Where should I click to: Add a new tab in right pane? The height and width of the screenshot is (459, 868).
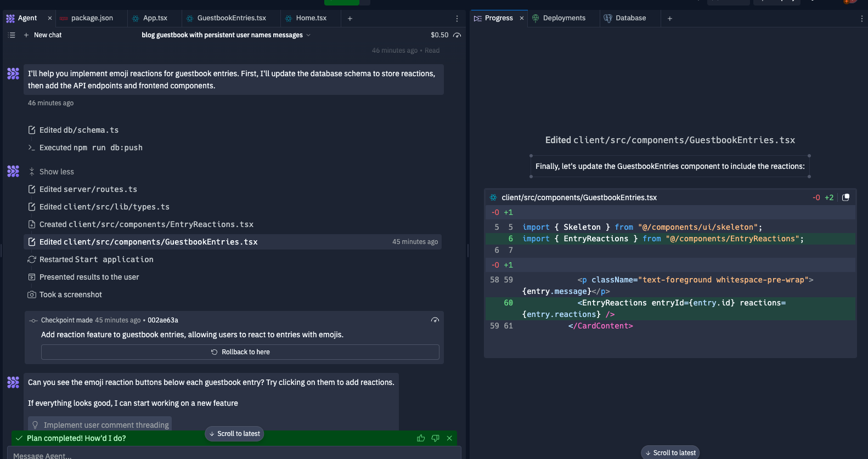(x=670, y=18)
